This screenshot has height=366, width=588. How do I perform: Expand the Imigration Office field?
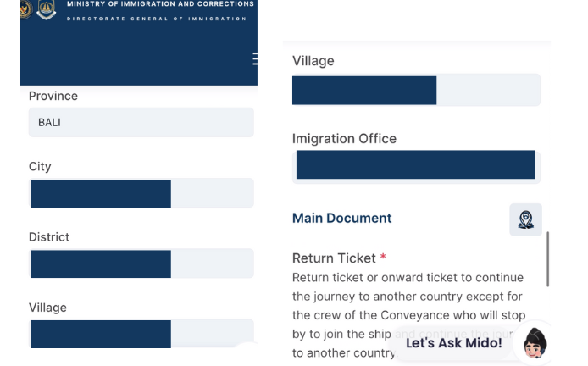[x=416, y=165]
